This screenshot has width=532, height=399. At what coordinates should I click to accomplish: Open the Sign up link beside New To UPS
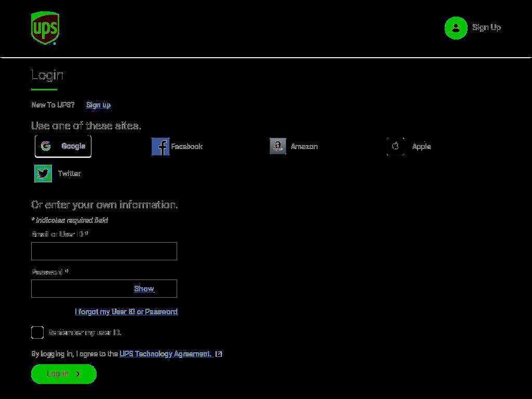tap(98, 104)
